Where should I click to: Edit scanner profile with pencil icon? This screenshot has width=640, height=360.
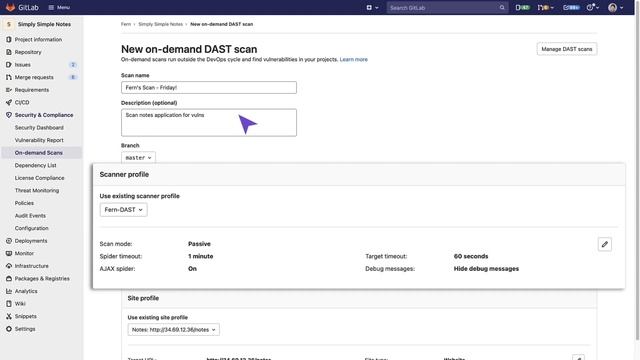[x=604, y=244]
